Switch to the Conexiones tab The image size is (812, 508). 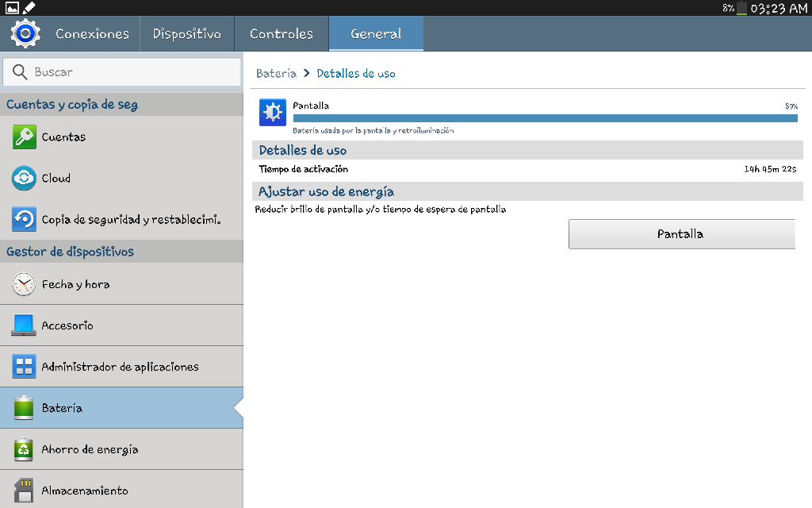pos(92,34)
